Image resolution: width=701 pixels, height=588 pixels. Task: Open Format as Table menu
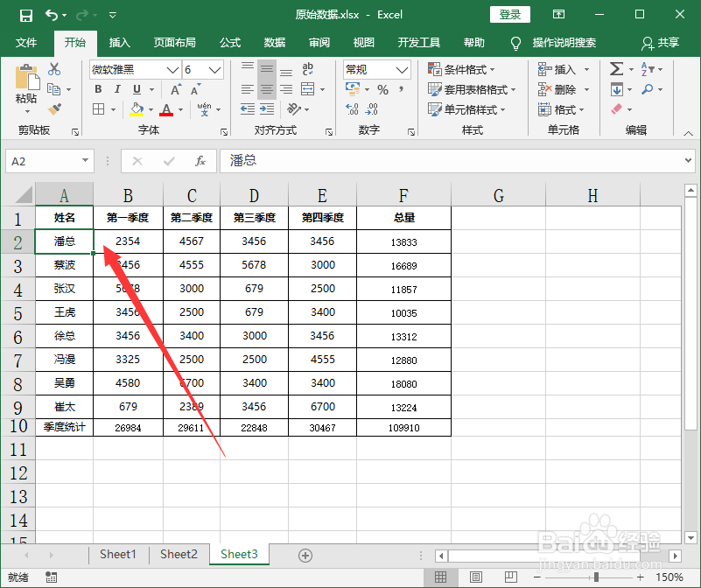[472, 89]
